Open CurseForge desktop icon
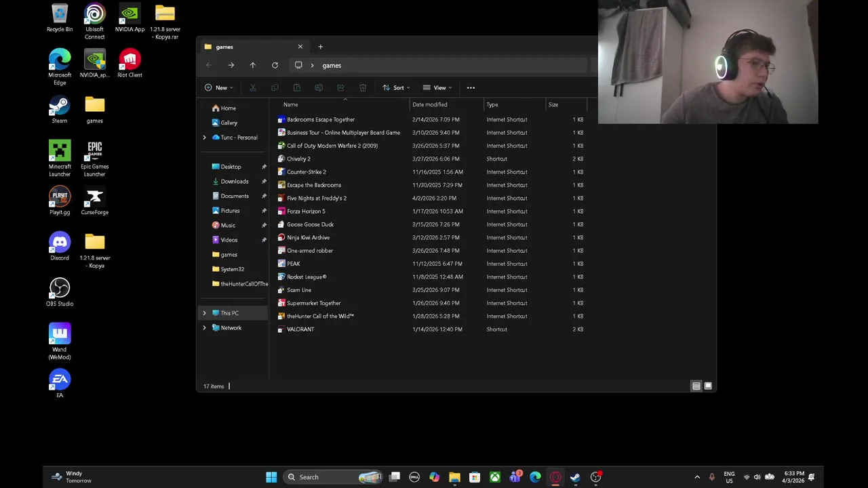This screenshot has height=488, width=868. coord(94,201)
